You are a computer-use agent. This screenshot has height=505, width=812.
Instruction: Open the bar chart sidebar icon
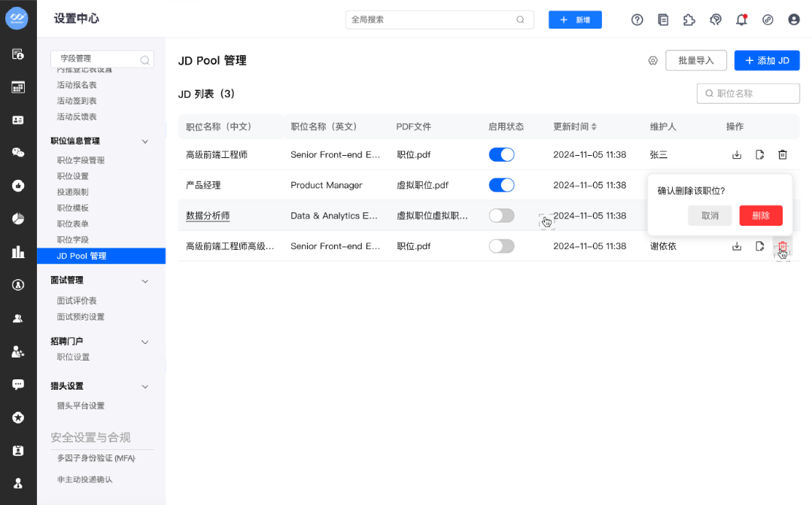click(18, 251)
